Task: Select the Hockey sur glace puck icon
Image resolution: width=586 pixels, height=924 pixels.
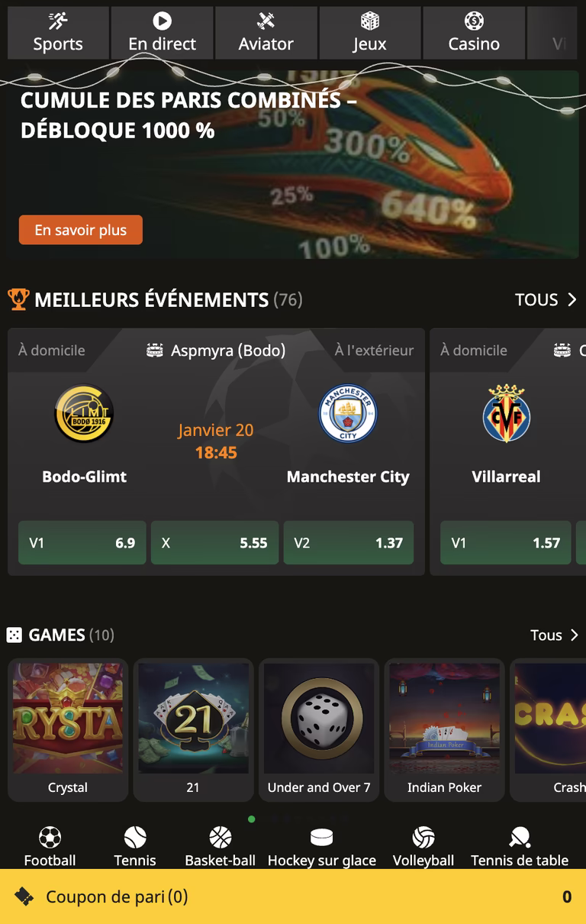Action: point(322,838)
